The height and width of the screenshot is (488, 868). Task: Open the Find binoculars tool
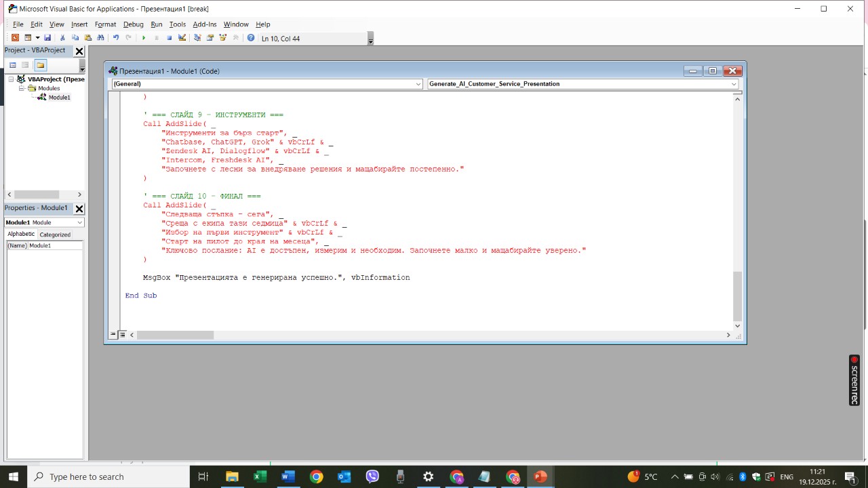(x=100, y=38)
